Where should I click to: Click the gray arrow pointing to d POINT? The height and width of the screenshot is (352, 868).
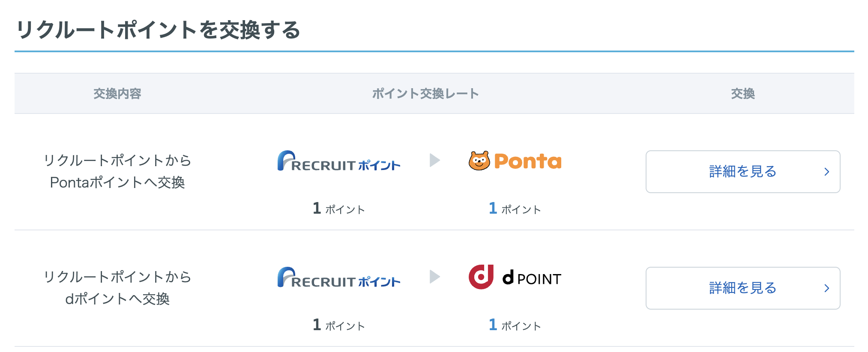pyautogui.click(x=434, y=277)
